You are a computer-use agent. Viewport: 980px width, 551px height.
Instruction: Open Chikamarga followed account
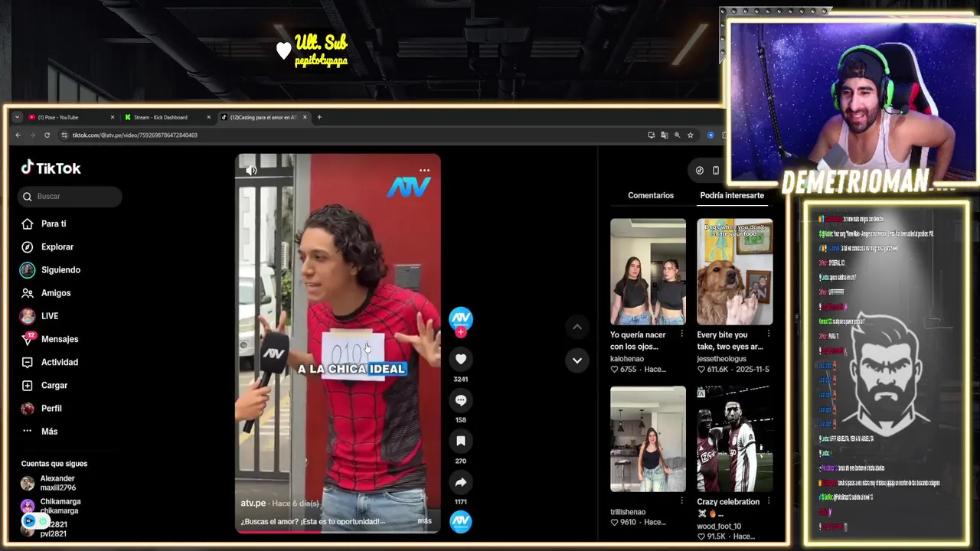pos(60,506)
